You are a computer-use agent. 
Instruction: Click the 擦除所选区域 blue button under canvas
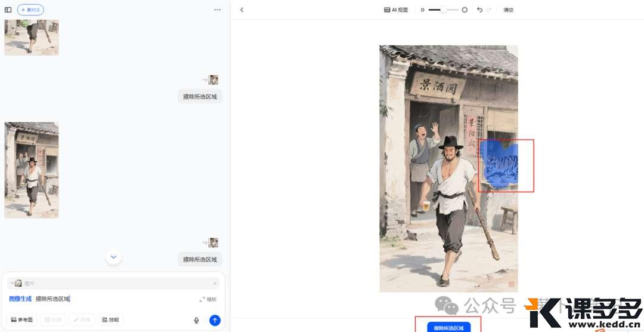click(448, 327)
